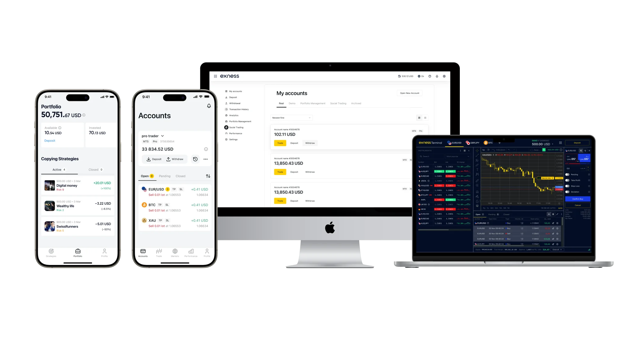The height and width of the screenshot is (344, 644).
Task: Toggle list view for accounts list
Action: [x=419, y=117]
